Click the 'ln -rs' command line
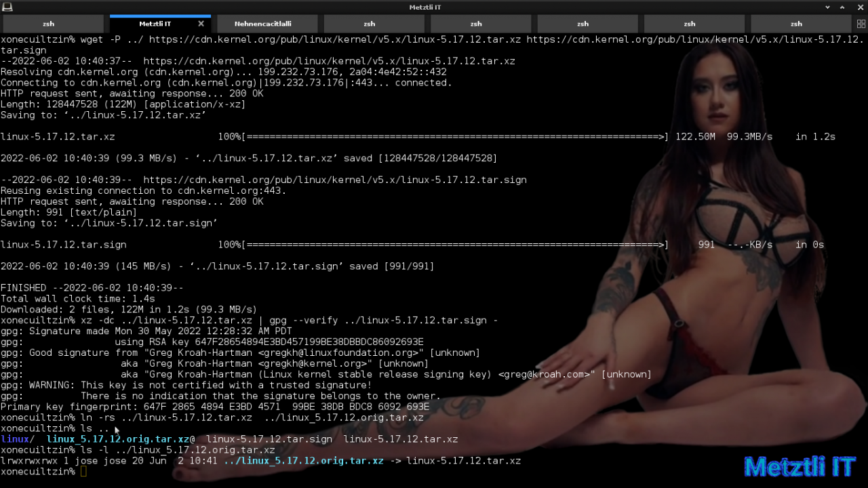 [252, 418]
